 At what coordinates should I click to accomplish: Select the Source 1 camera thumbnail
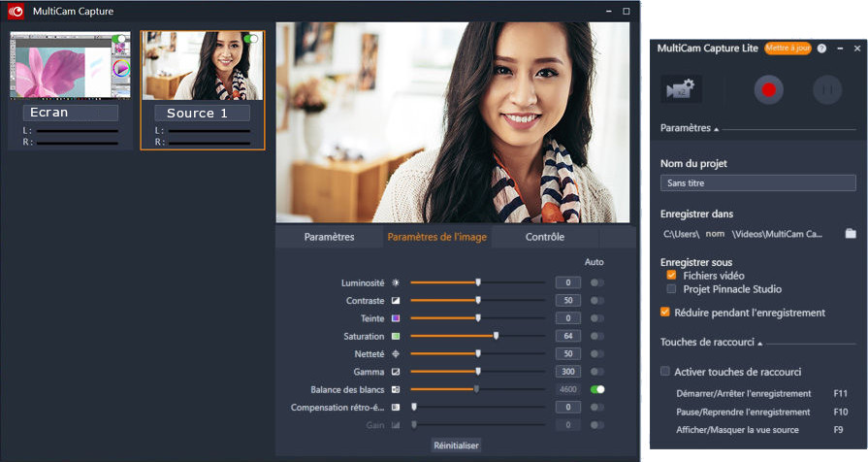pos(203,65)
